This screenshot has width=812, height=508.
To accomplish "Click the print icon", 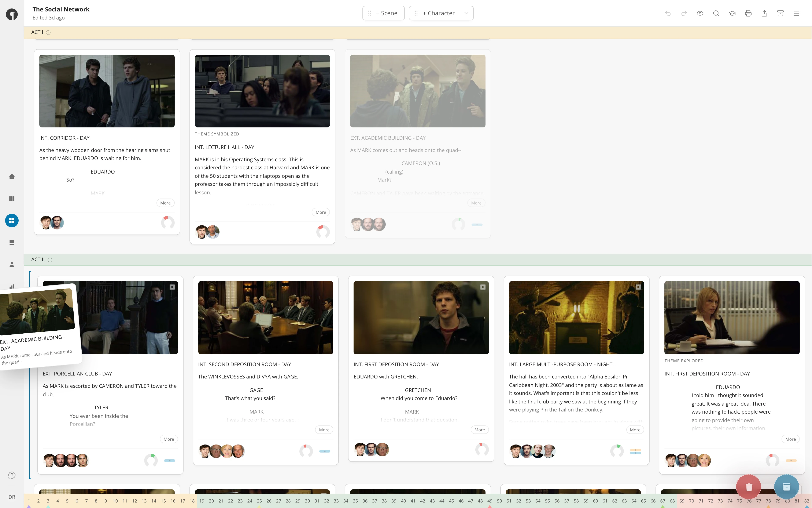I will coord(748,13).
